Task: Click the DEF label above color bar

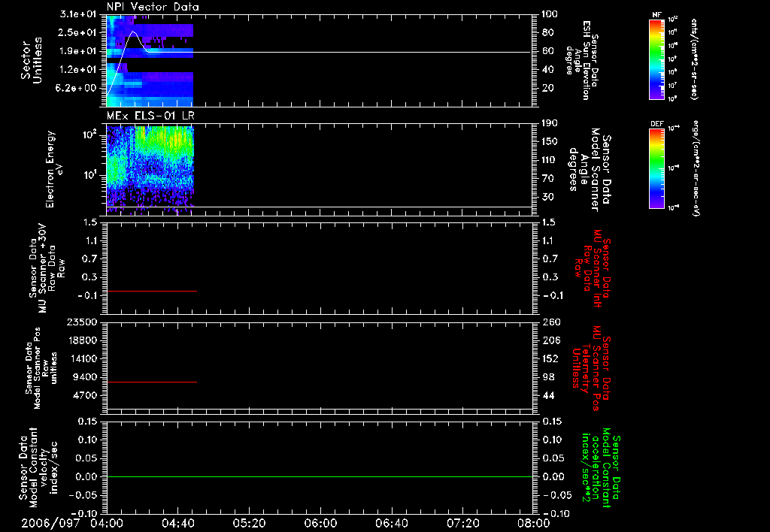Action: pos(657,124)
